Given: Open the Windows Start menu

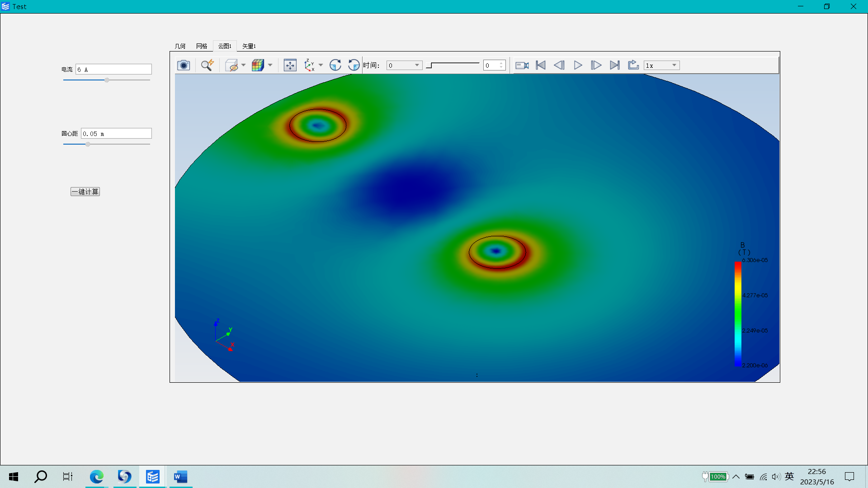Looking at the screenshot, I should pyautogui.click(x=14, y=477).
